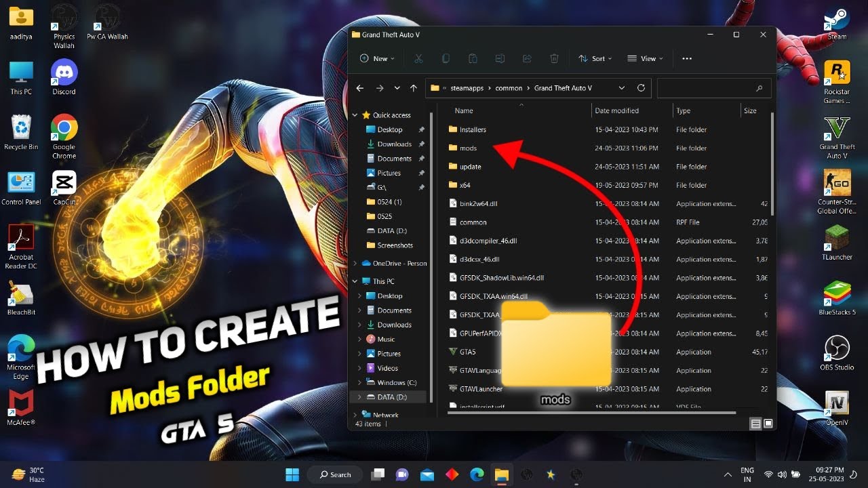
Task: Select Screenshots folder in Quick access
Action: pyautogui.click(x=395, y=245)
